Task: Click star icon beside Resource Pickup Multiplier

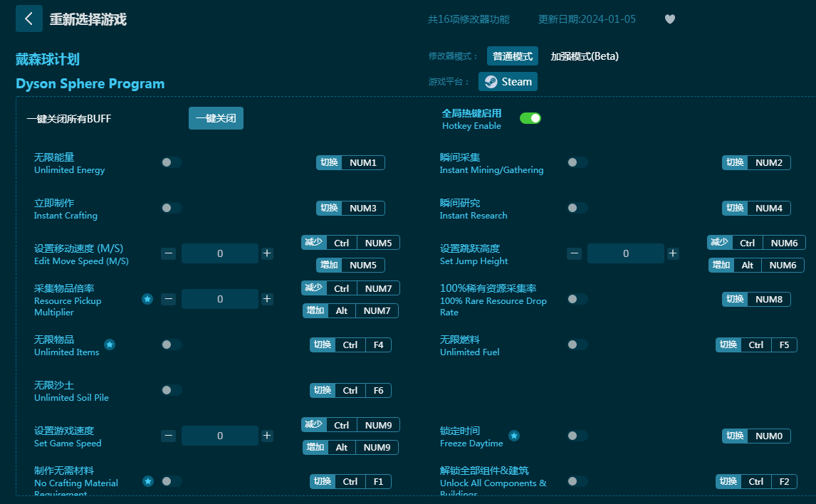Action: pos(147,299)
